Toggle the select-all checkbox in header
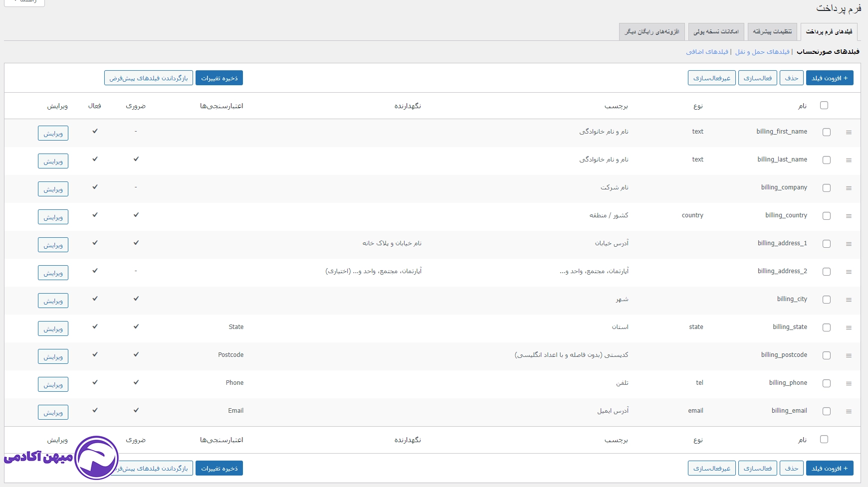 pos(825,105)
